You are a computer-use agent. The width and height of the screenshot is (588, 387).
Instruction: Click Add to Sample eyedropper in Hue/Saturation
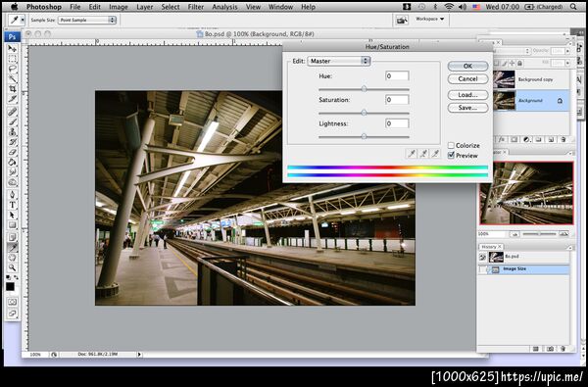click(423, 154)
